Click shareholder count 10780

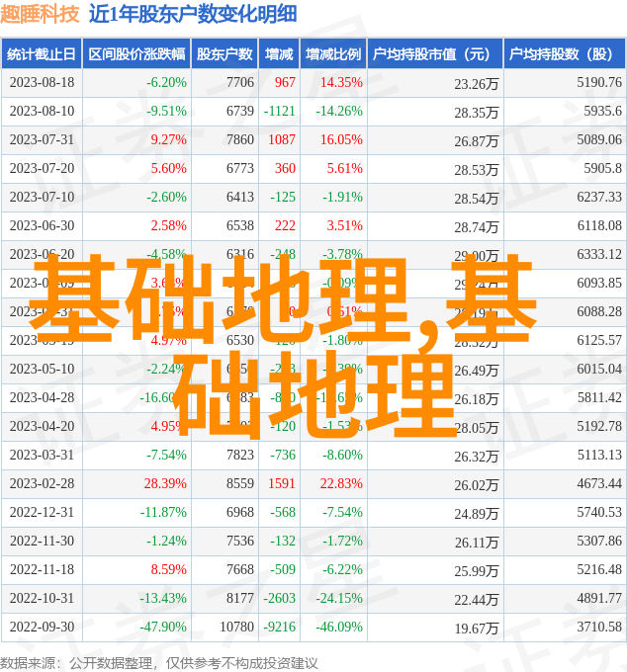236,628
